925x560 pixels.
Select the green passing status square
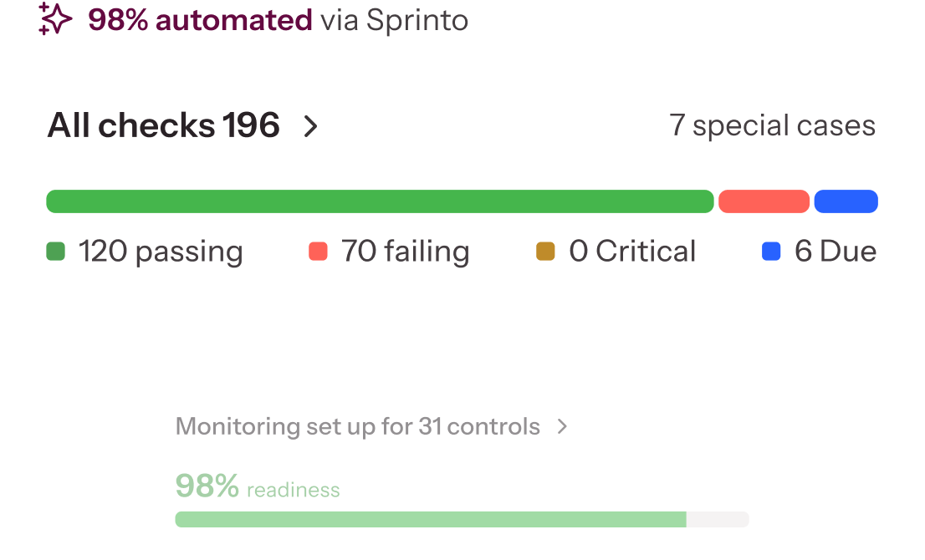coord(55,251)
